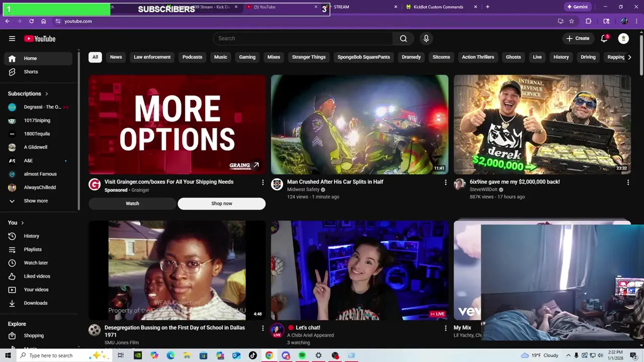Reload the page with refresh icon
The height and width of the screenshot is (362, 644).
pos(31,21)
